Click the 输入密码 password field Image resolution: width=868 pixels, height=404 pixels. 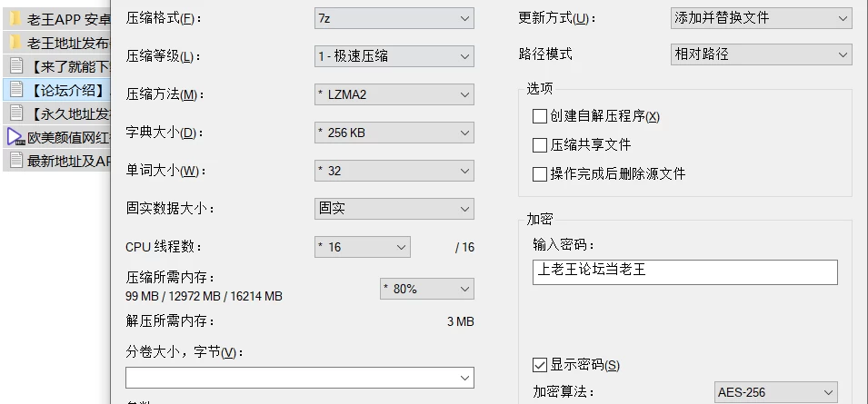[x=684, y=272]
